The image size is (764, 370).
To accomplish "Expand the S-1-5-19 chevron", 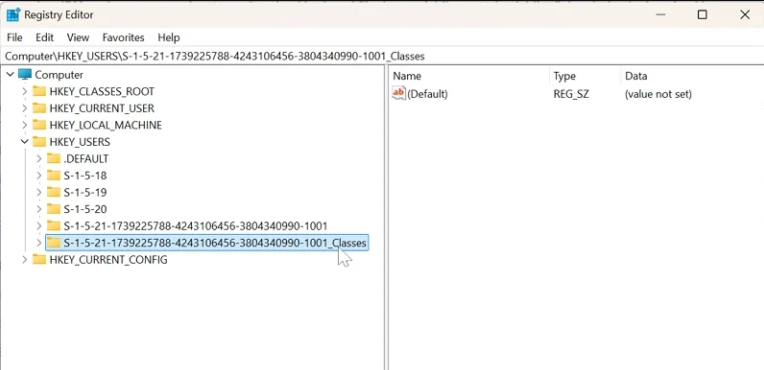I will pos(39,193).
